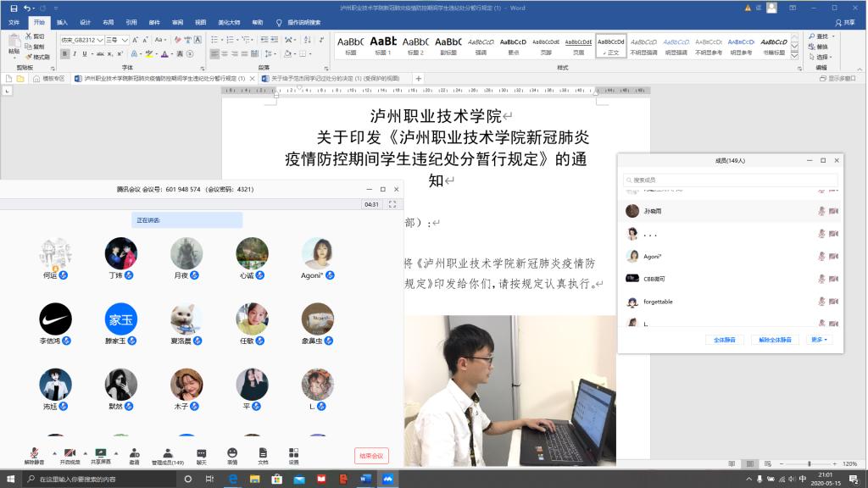Switch to the 插入 ribbon tab
Viewport: 868px width, 488px height.
[62, 22]
